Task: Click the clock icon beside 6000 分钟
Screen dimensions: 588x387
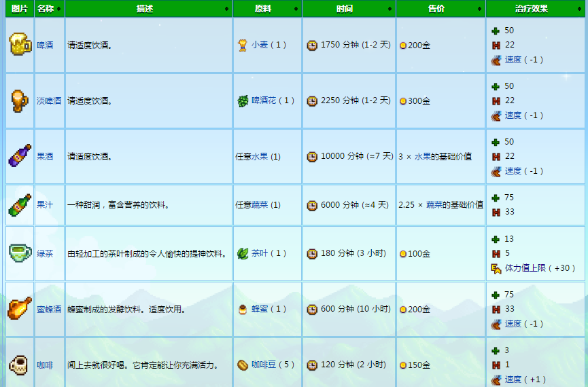Action: [x=312, y=205]
